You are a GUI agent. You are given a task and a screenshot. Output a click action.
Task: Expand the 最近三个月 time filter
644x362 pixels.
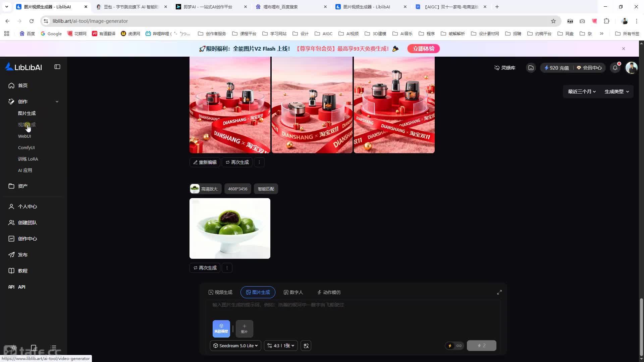[582, 92]
